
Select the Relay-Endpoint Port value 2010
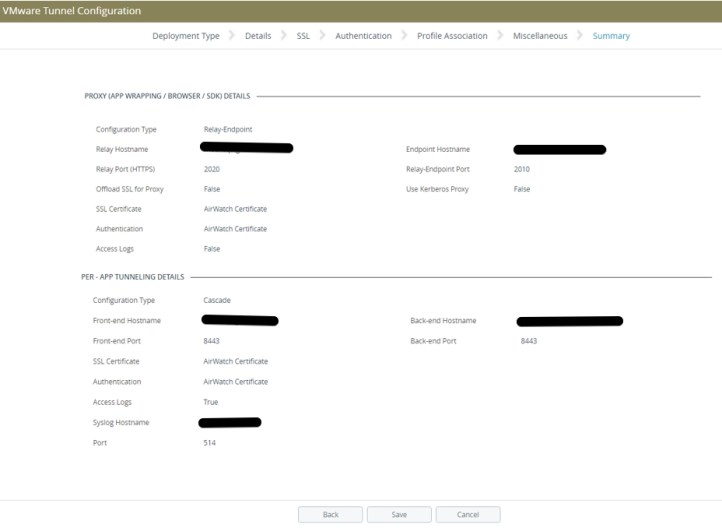[521, 169]
